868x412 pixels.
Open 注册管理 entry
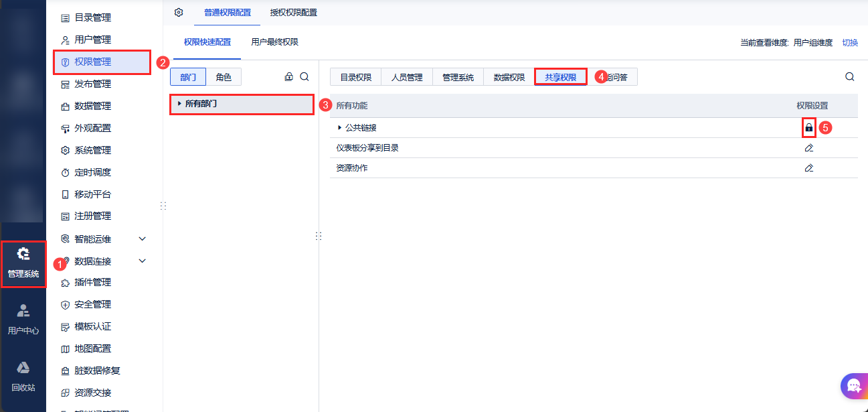pyautogui.click(x=92, y=216)
